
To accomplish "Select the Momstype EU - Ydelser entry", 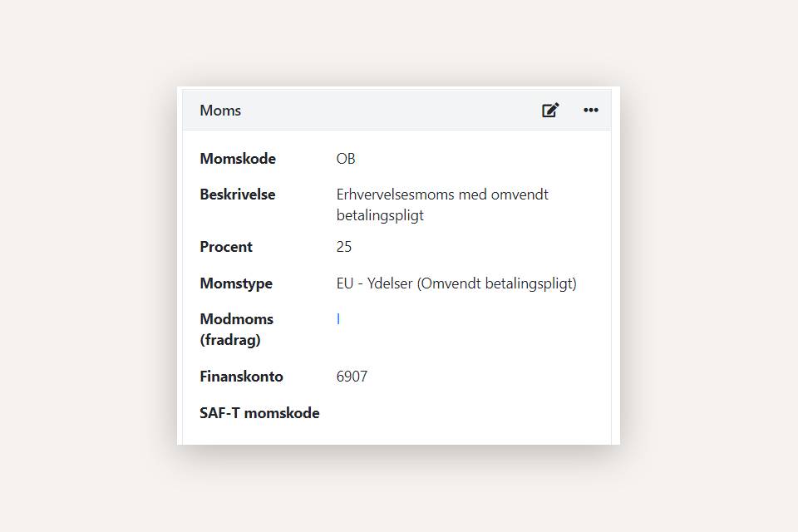I will [456, 283].
